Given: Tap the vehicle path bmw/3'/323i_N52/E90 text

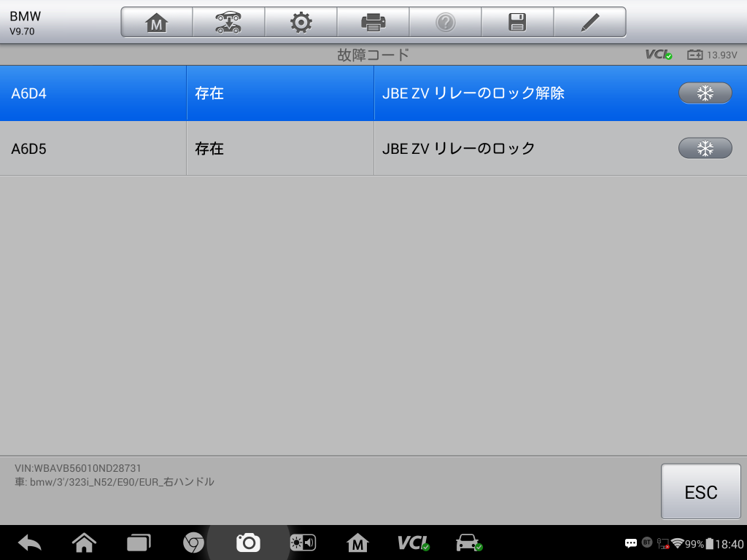Looking at the screenshot, I should coord(115,482).
